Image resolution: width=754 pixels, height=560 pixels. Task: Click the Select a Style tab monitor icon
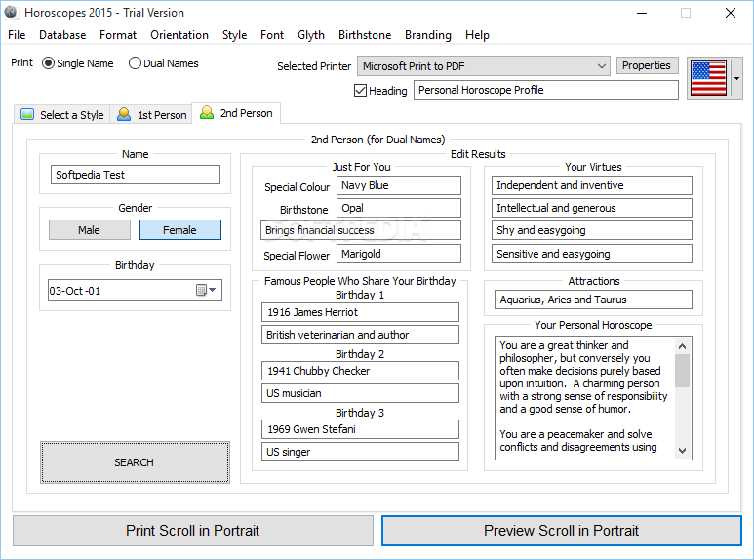27,114
